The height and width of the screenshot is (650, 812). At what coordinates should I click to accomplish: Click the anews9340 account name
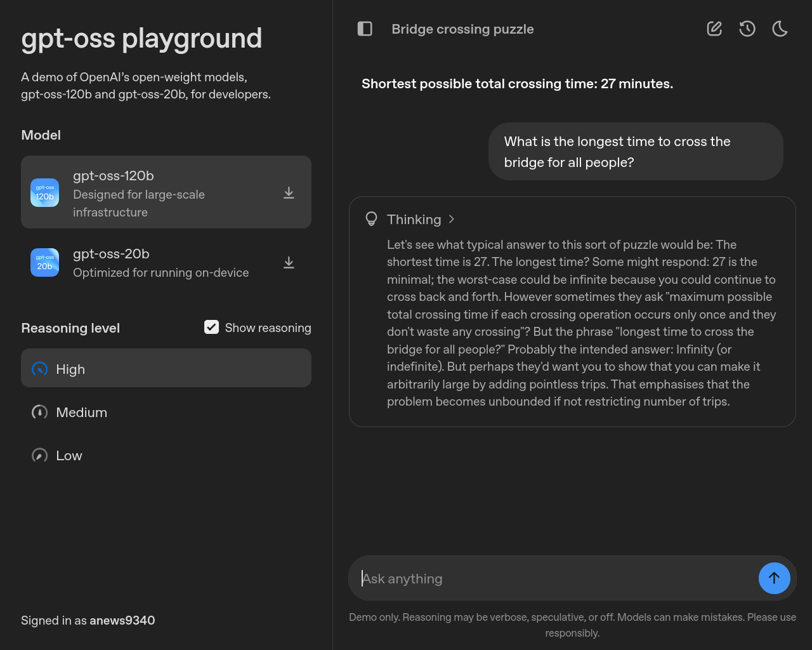point(122,620)
